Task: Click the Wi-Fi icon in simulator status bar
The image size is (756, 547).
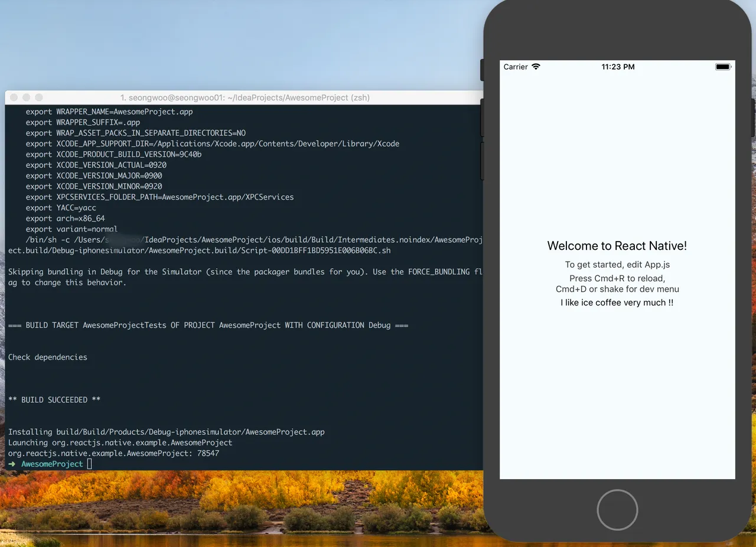Action: pyautogui.click(x=536, y=67)
